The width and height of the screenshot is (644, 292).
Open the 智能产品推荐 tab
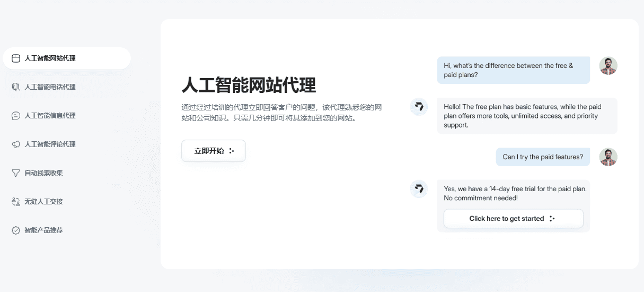(67, 230)
